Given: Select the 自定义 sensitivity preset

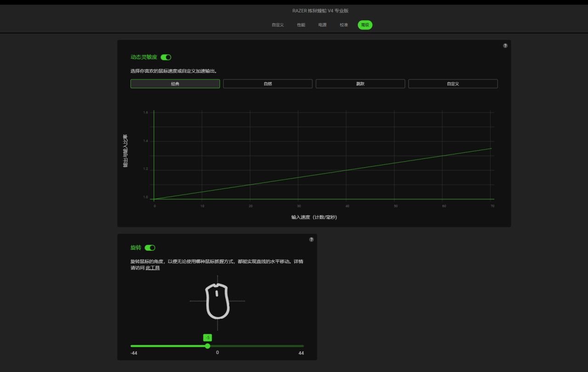Looking at the screenshot, I should point(453,84).
